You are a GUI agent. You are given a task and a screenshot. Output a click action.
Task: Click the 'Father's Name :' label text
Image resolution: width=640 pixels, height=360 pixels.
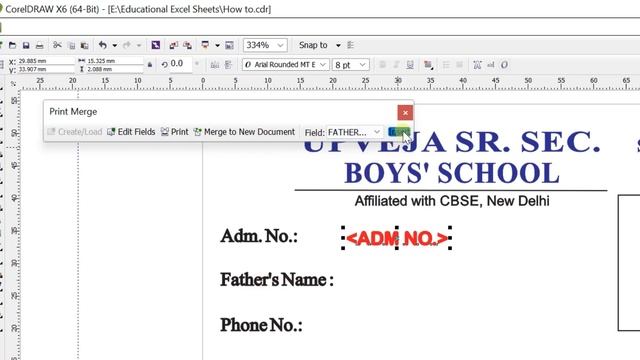pyautogui.click(x=277, y=280)
